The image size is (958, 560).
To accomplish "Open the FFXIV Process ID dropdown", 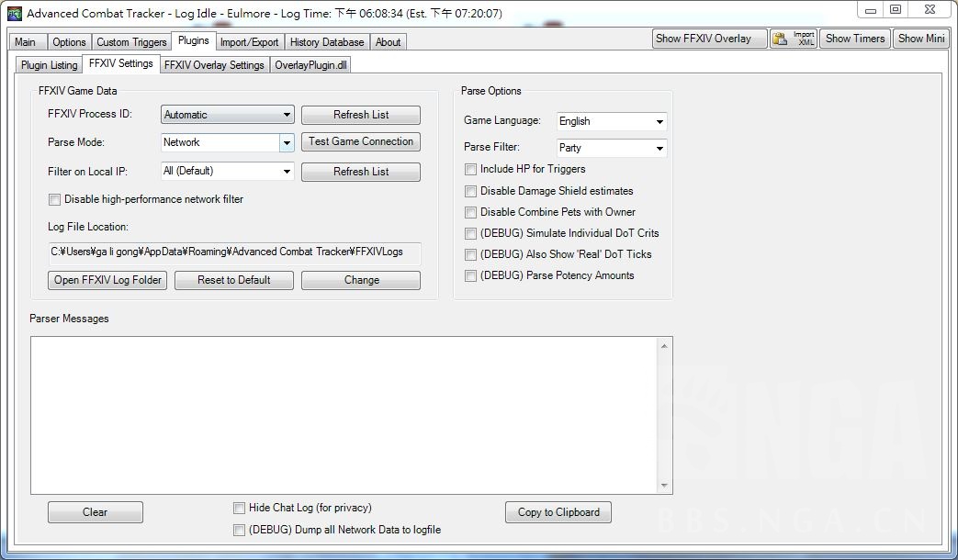I will 227,115.
